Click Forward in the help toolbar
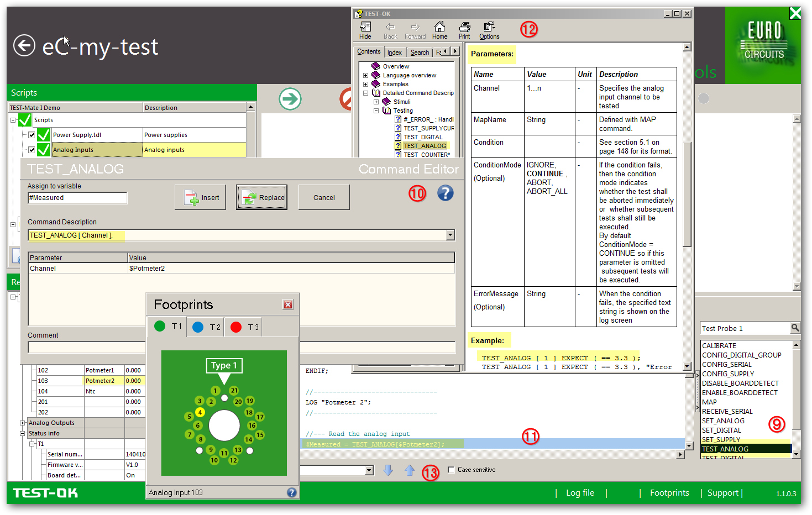Screen dimensions: 812x515 (415, 30)
